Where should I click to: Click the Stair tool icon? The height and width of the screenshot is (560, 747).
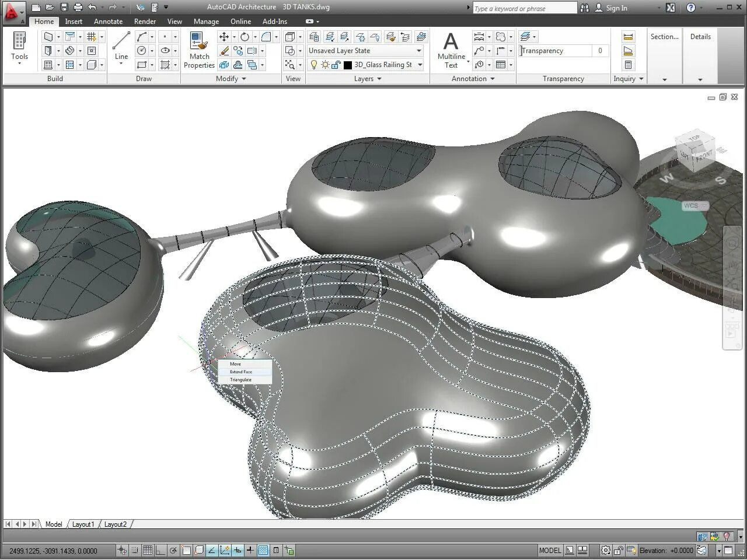point(70,51)
